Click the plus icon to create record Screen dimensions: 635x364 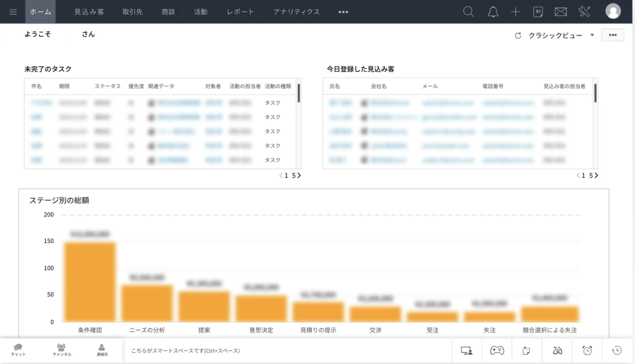(x=515, y=12)
